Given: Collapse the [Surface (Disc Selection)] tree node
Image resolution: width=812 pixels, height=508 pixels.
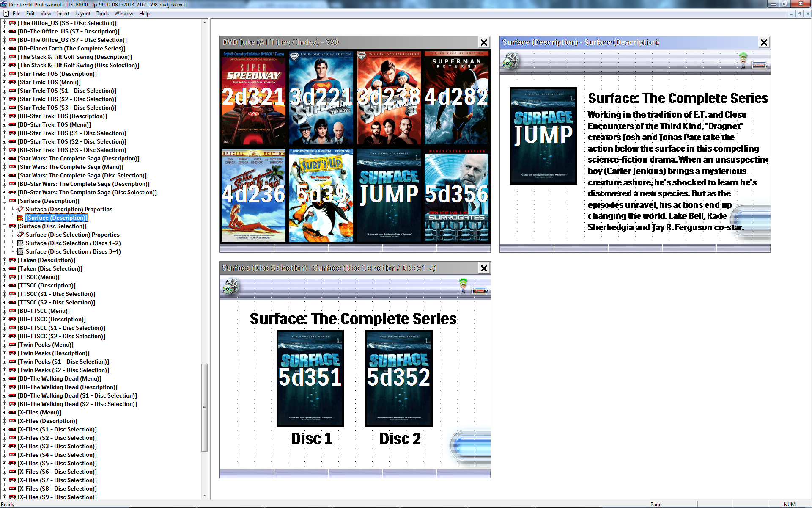Looking at the screenshot, I should 4,226.
